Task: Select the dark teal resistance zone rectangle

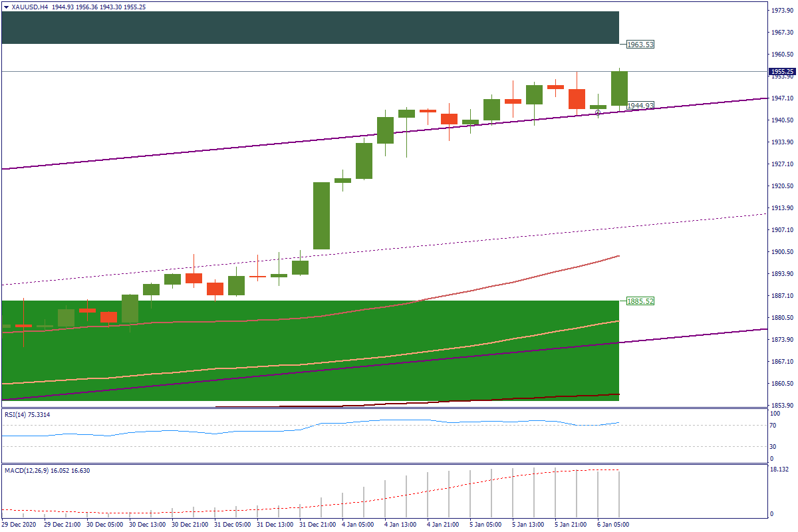Action: pos(310,27)
